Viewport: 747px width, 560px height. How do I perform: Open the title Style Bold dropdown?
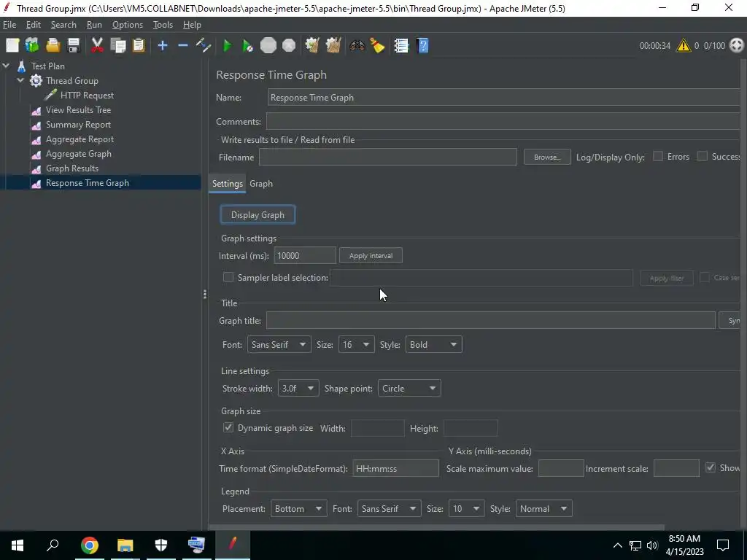coord(433,345)
